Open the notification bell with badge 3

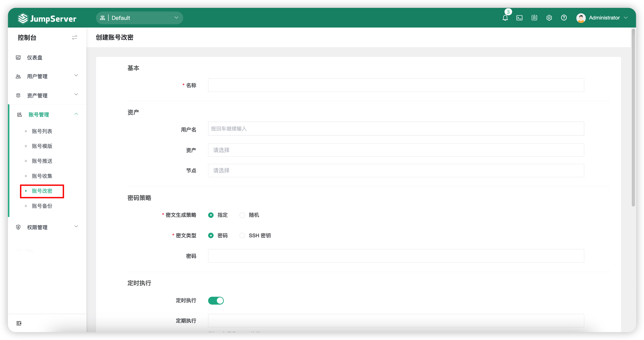(505, 18)
